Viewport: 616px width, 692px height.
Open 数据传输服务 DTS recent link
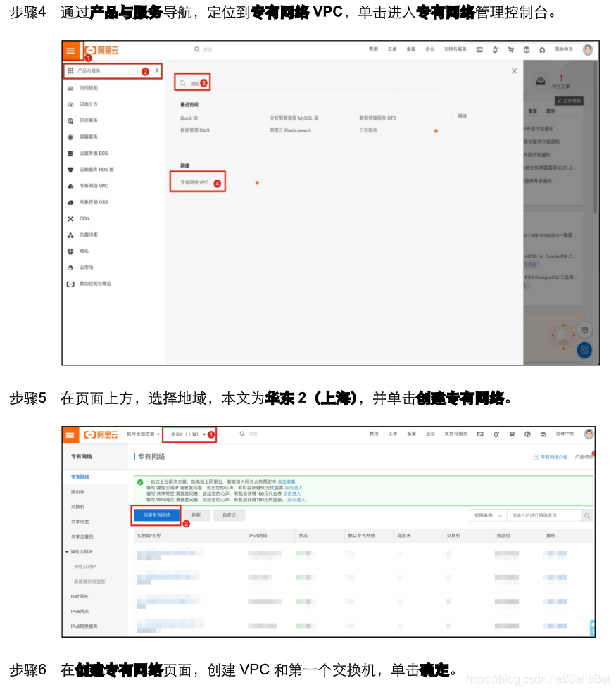(378, 118)
